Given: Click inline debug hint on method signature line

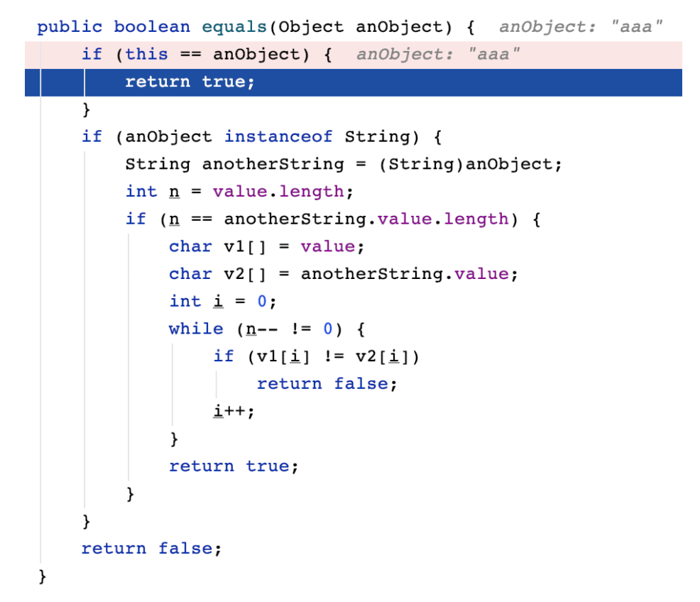Looking at the screenshot, I should [581, 27].
